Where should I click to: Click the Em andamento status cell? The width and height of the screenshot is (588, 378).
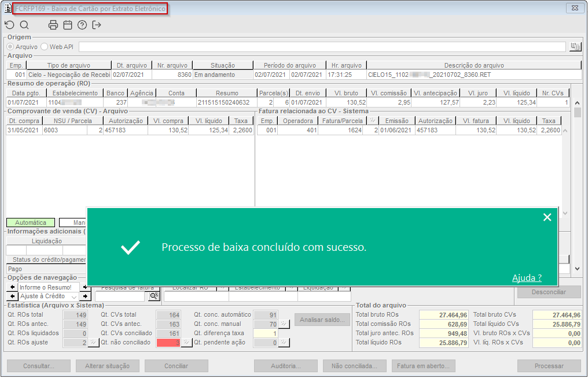coord(223,75)
